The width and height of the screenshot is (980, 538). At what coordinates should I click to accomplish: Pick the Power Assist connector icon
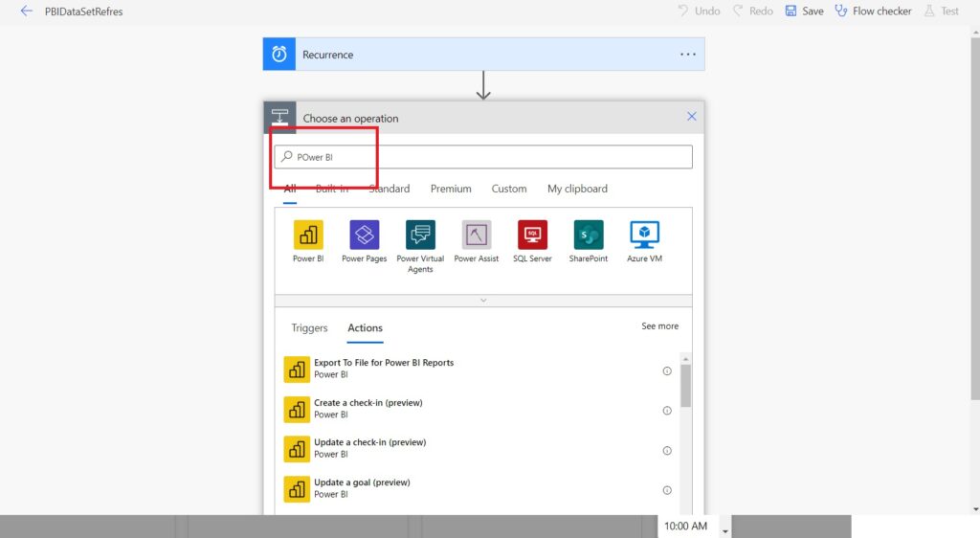point(477,235)
